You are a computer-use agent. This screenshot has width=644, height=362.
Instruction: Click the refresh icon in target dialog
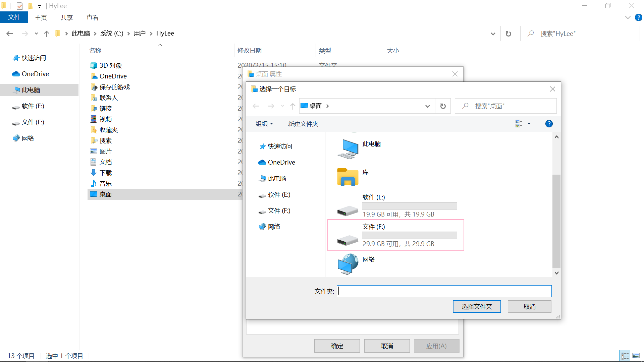(x=443, y=106)
